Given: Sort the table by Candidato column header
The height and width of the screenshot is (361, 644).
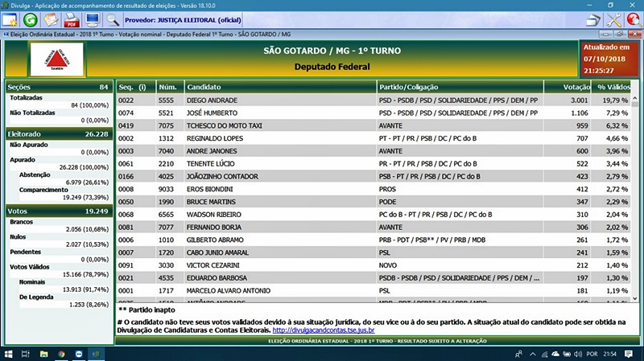Looking at the screenshot, I should coord(279,86).
